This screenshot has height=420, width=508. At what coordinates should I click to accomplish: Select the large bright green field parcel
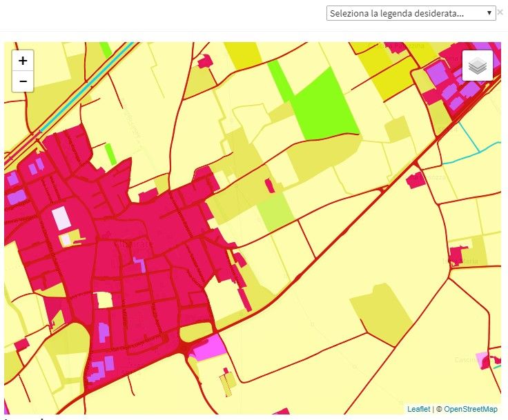324,103
